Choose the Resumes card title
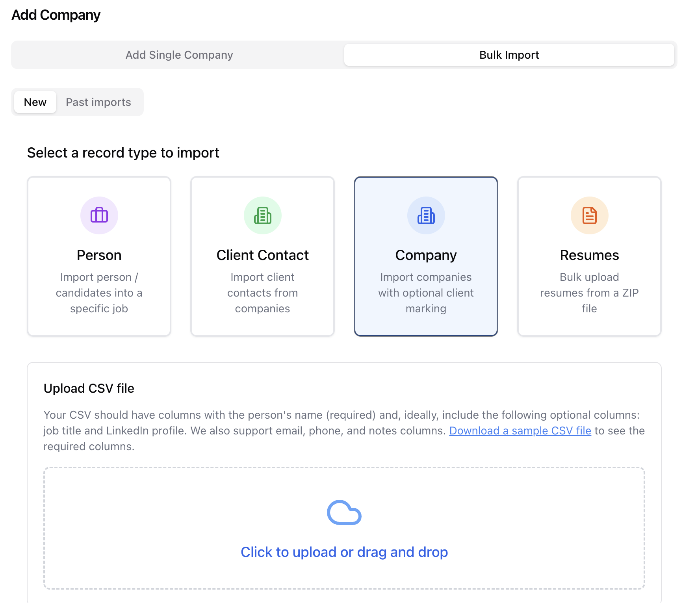This screenshot has height=616, width=683. pos(590,255)
